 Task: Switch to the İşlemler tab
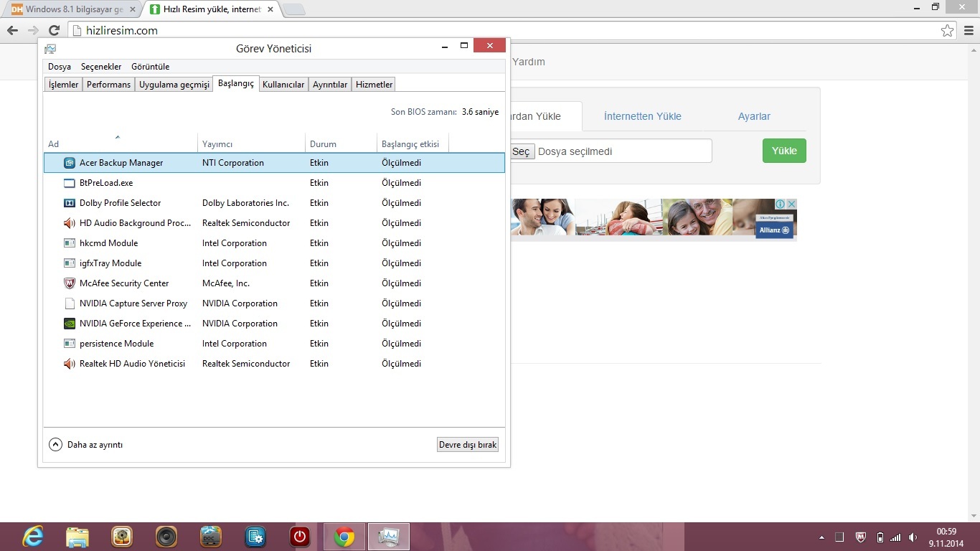[63, 85]
